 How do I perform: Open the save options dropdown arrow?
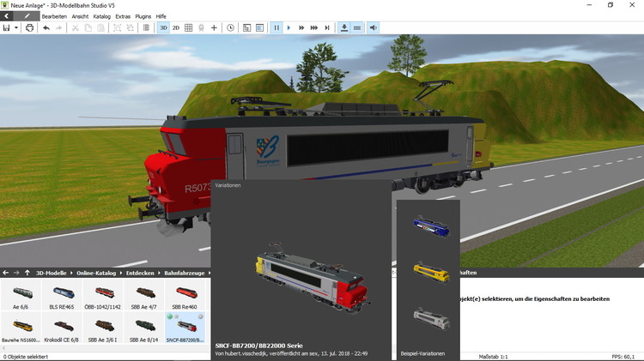[x=16, y=28]
